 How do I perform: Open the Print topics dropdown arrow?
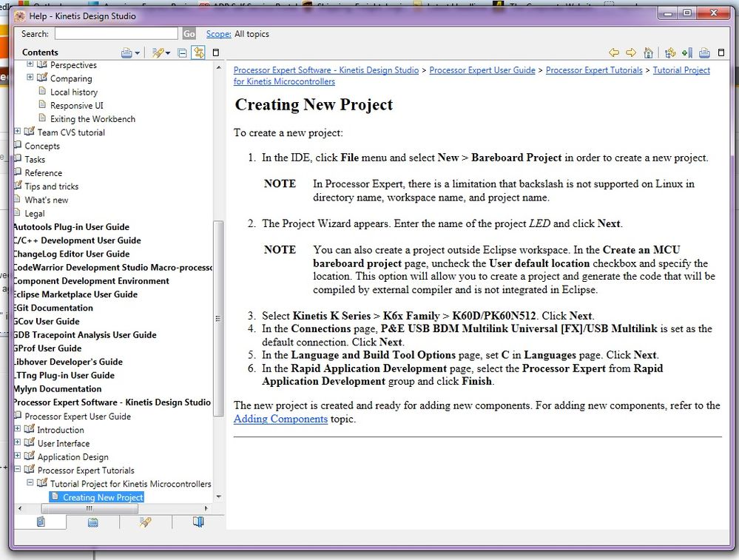137,53
